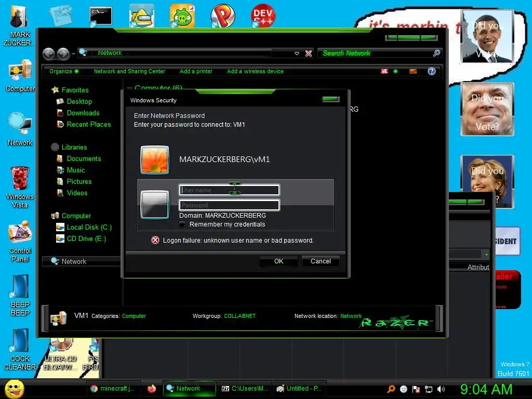Click the Obama Did you Vote gadget
The image size is (532, 399).
487,36
